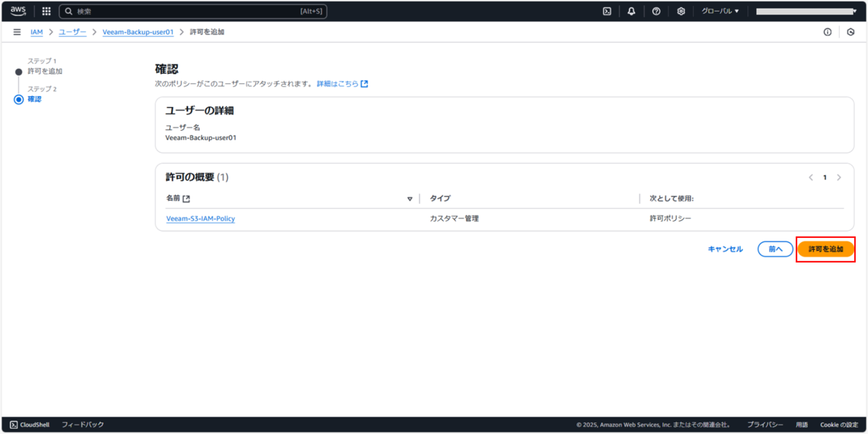The width and height of the screenshot is (868, 434).
Task: Open the AWS home logo
Action: [18, 11]
